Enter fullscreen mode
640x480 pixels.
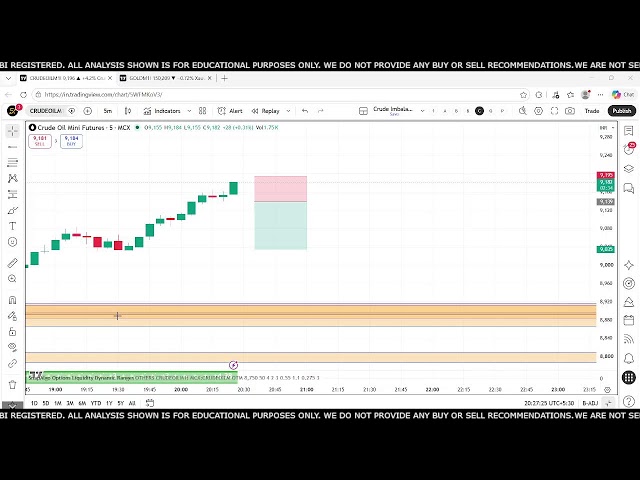[554, 111]
